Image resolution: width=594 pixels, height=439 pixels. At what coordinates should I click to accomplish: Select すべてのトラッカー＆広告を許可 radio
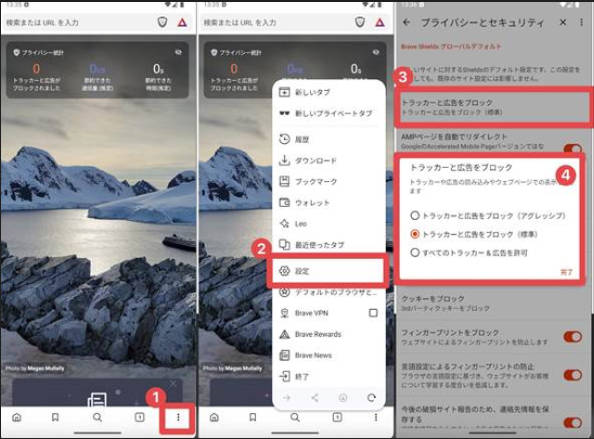coord(415,252)
